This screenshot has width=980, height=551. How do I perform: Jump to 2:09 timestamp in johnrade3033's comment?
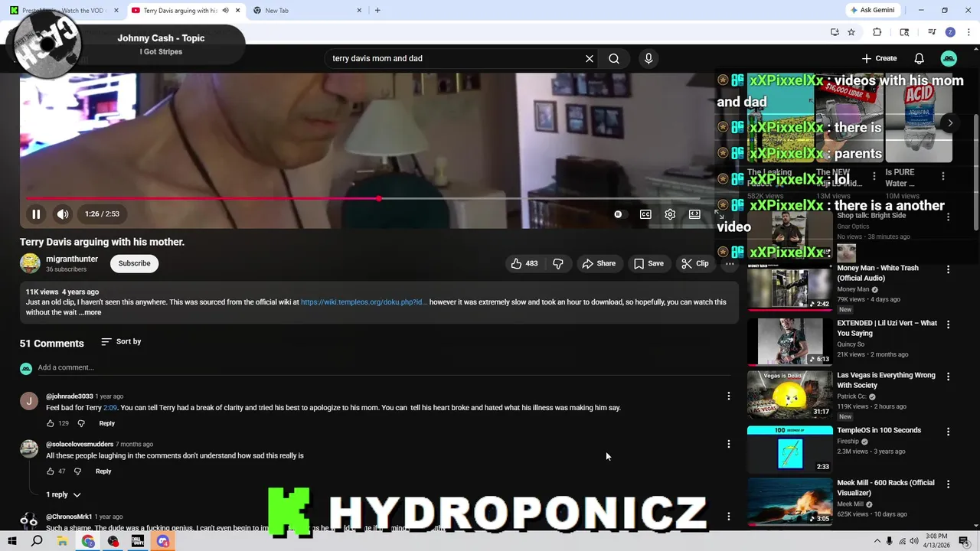click(110, 408)
